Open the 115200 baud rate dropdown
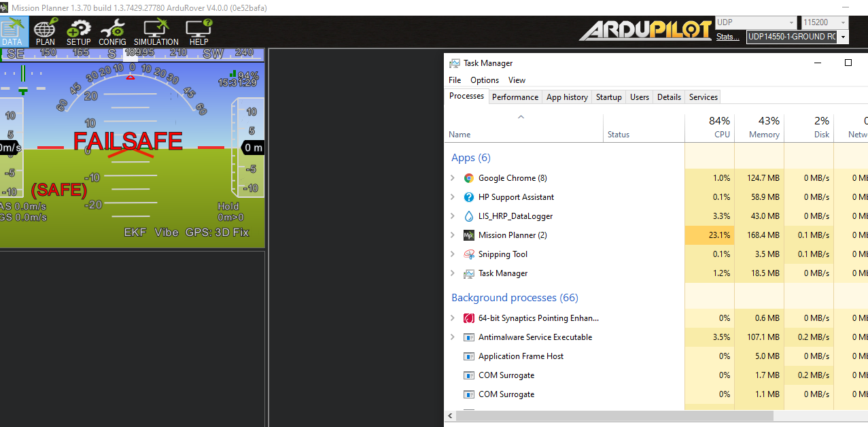The width and height of the screenshot is (868, 427). (842, 22)
